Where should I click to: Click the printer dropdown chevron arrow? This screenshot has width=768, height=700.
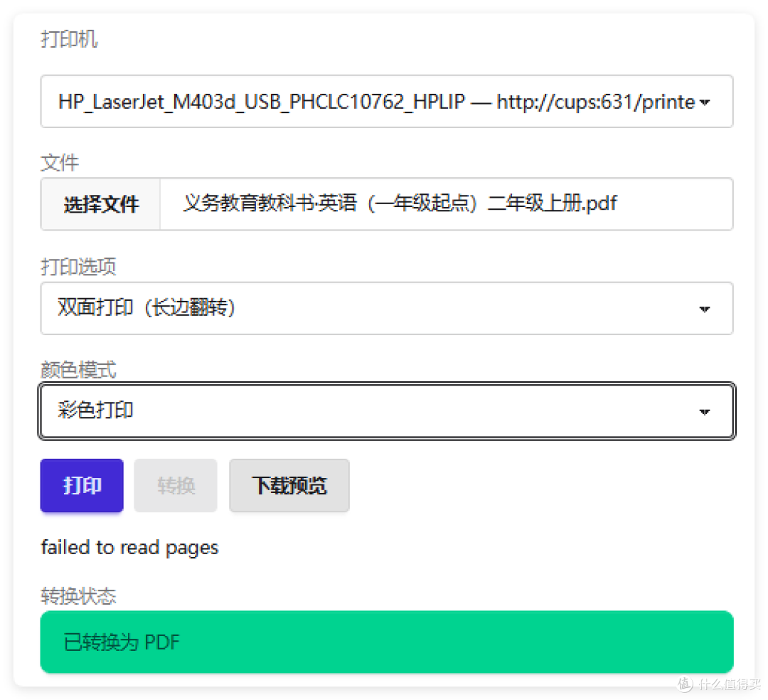[x=705, y=102]
